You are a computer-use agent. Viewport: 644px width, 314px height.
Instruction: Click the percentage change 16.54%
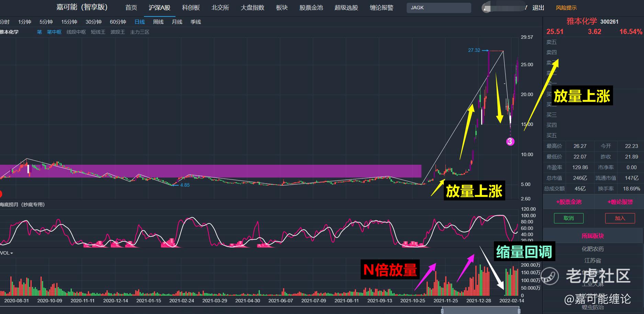pos(631,32)
